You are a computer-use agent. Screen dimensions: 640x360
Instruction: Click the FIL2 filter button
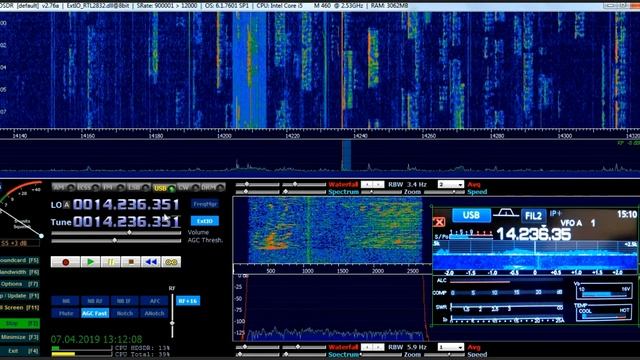pyautogui.click(x=533, y=216)
